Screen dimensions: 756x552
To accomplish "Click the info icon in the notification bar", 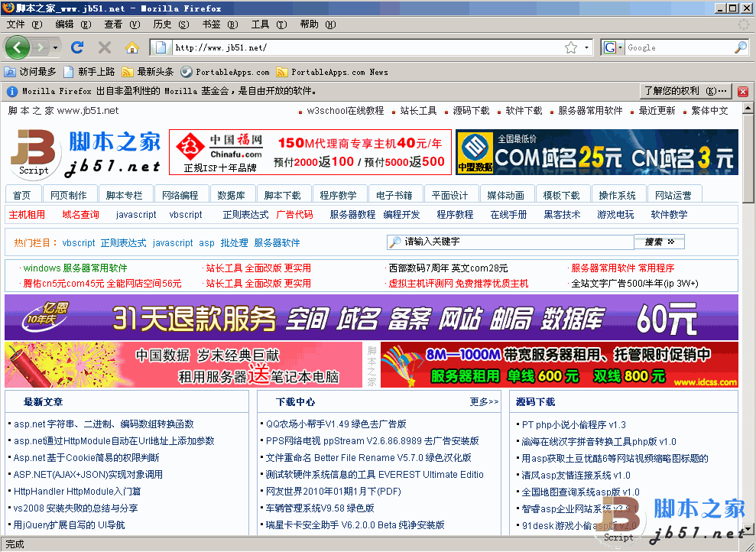I will [12, 91].
